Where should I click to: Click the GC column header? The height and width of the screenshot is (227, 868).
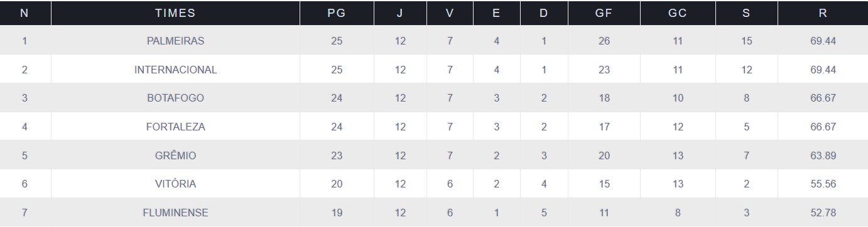[x=677, y=13]
